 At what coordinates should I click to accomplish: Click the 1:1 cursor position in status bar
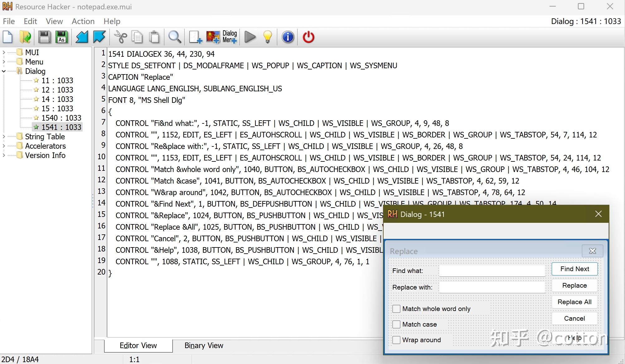coord(134,359)
